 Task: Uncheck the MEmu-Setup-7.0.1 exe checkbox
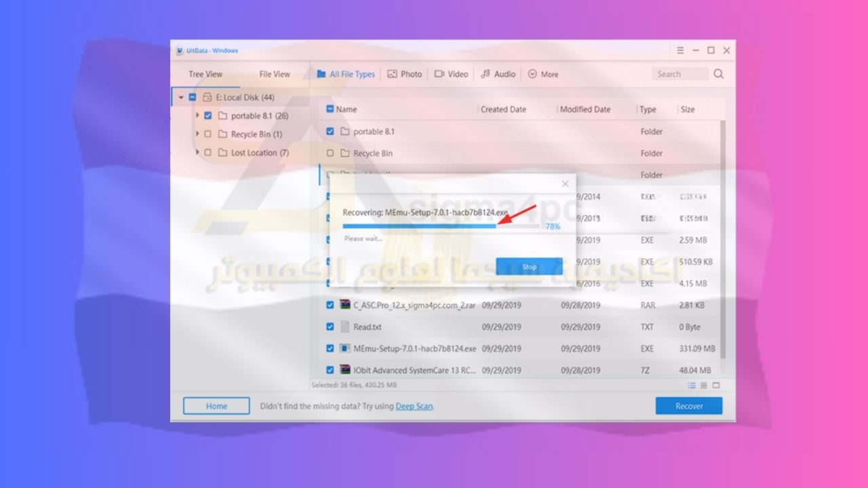(x=330, y=348)
